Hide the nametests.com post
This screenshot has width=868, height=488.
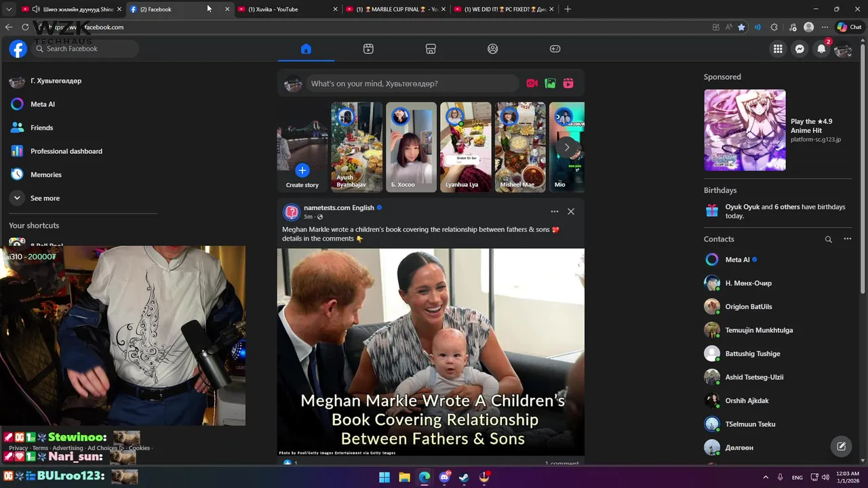pos(571,211)
